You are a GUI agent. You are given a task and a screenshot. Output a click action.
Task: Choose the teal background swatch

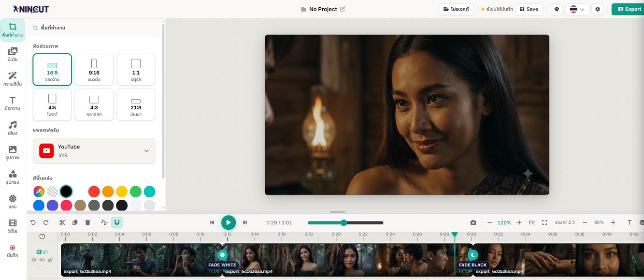pyautogui.click(x=150, y=192)
